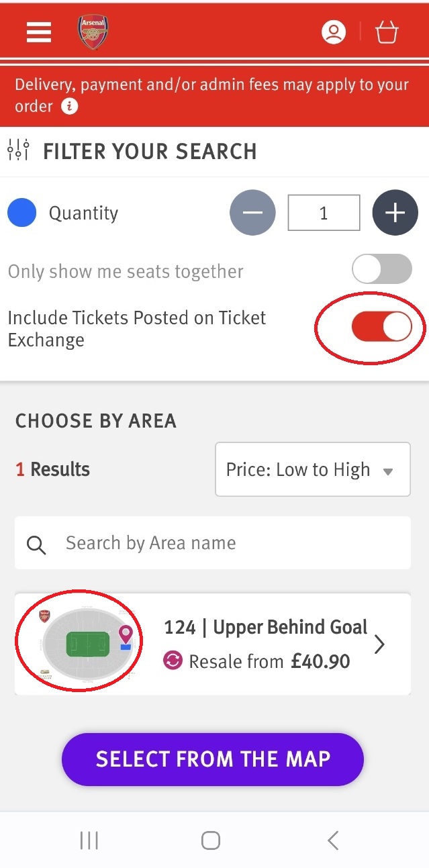The height and width of the screenshot is (868, 429).
Task: Click the resale ticket exchange icon
Action: coord(173,661)
